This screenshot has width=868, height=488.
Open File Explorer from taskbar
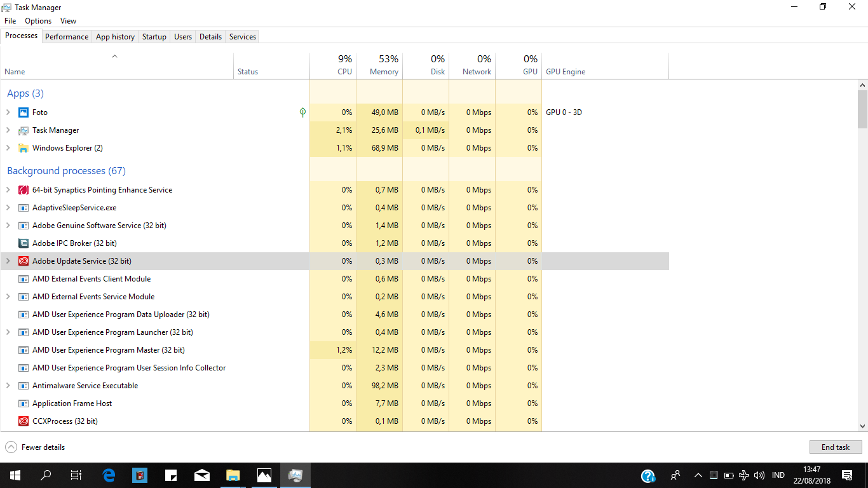[233, 475]
